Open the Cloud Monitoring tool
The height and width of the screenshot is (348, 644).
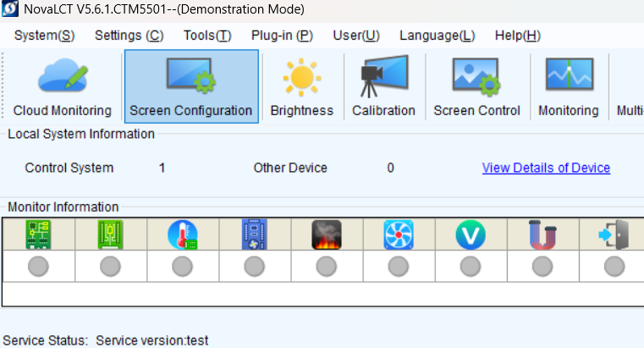(x=63, y=86)
